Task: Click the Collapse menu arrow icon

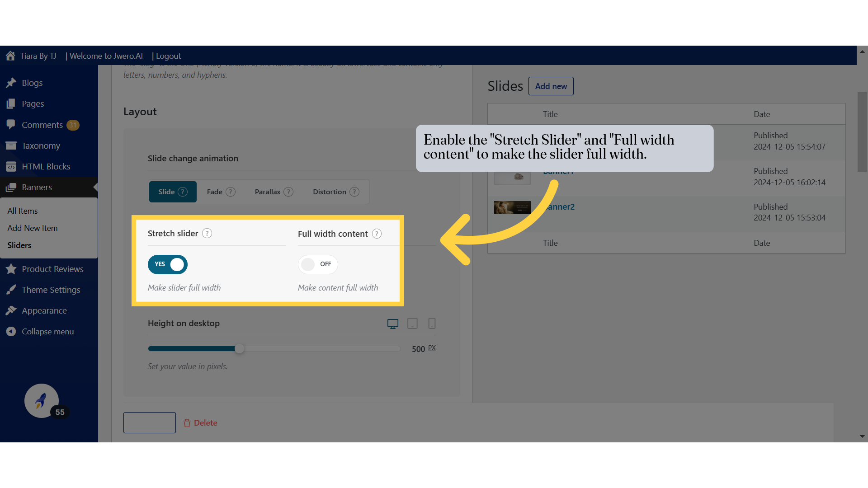Action: tap(11, 331)
